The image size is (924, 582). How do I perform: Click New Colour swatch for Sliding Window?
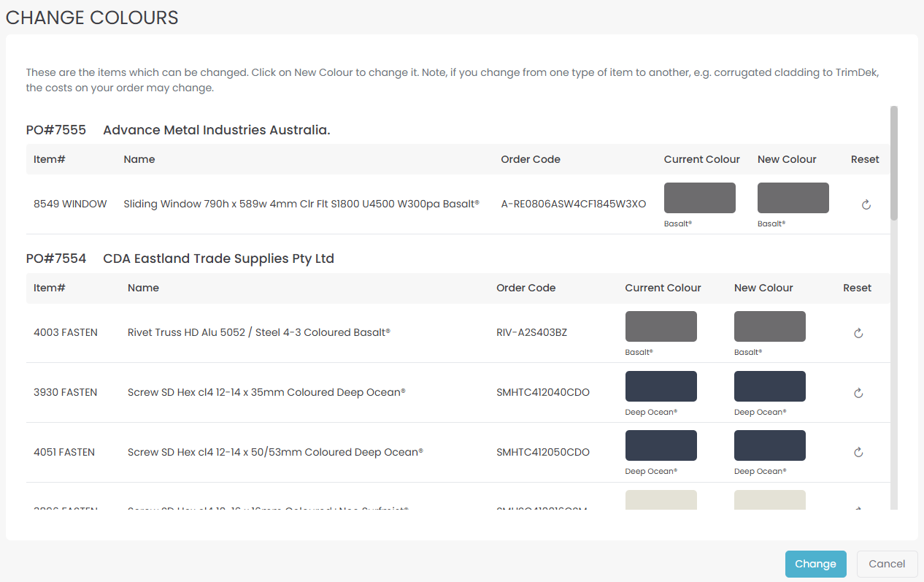point(793,198)
